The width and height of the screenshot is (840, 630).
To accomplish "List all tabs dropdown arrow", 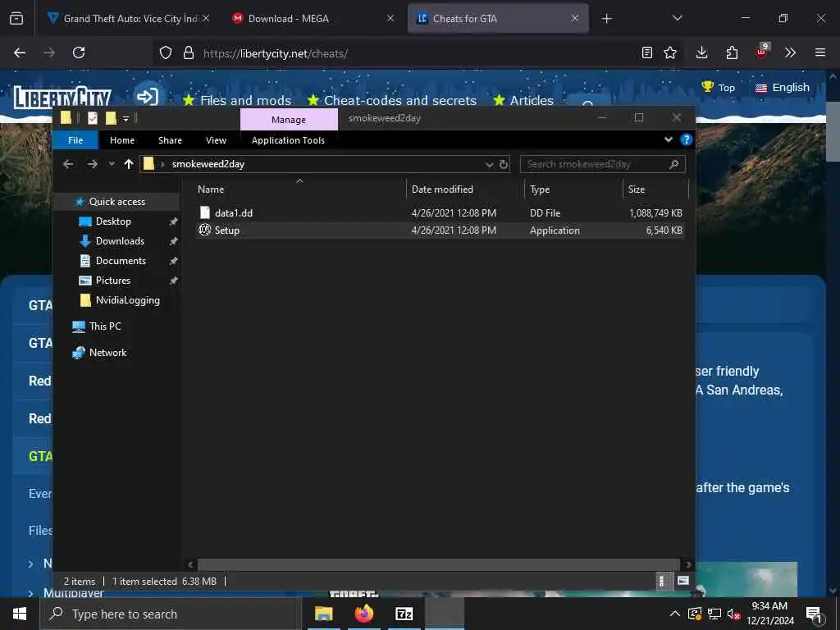I will (677, 18).
